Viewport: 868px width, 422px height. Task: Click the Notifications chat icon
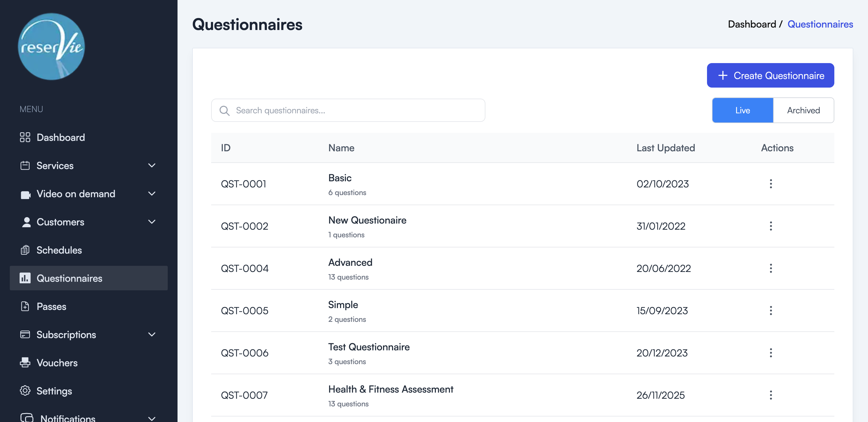click(x=27, y=418)
